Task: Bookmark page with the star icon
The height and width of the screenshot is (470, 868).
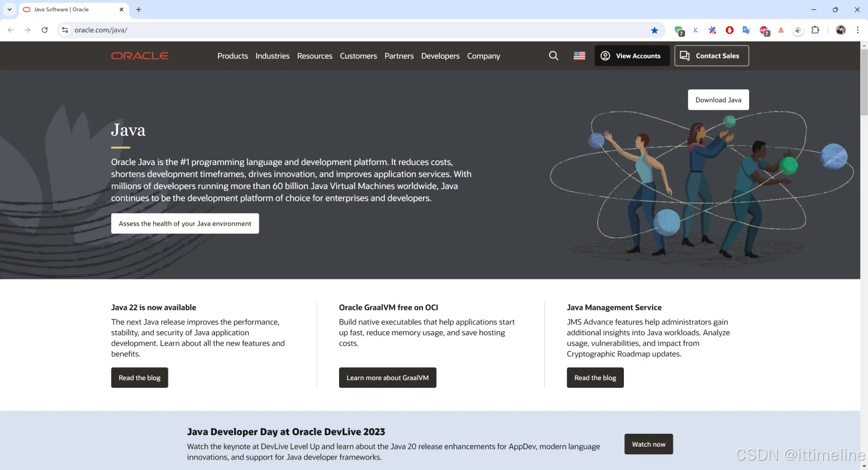Action: pos(654,30)
